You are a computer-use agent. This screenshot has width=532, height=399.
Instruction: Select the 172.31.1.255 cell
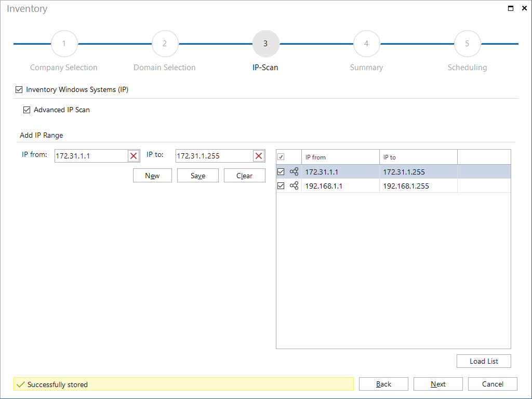click(x=418, y=171)
